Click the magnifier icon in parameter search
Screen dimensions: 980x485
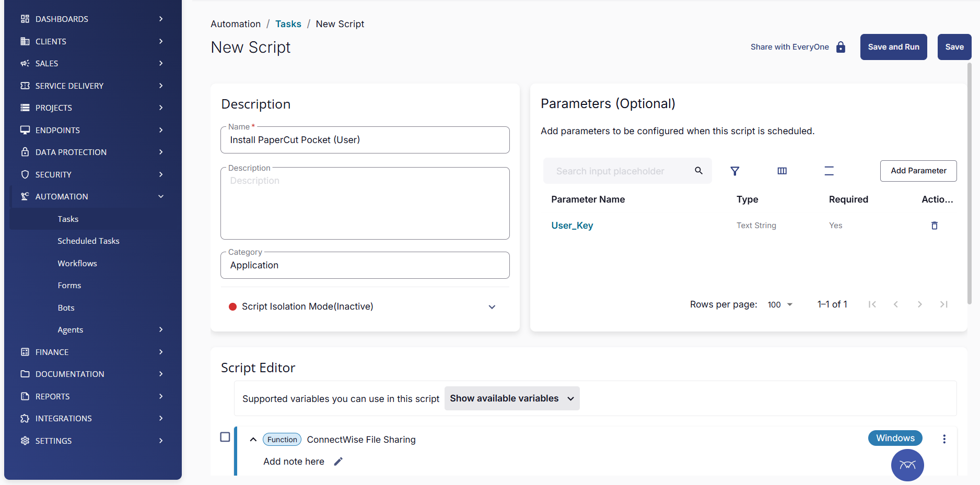[x=698, y=171]
